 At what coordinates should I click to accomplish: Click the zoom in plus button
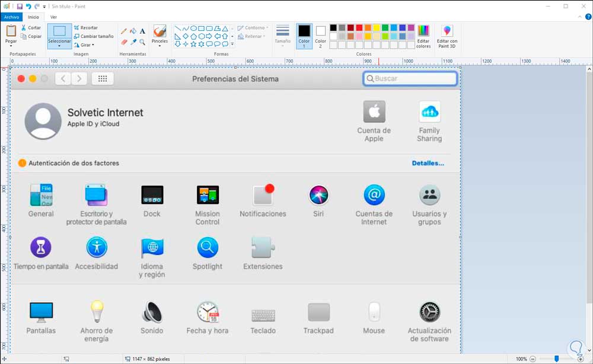pos(581,359)
